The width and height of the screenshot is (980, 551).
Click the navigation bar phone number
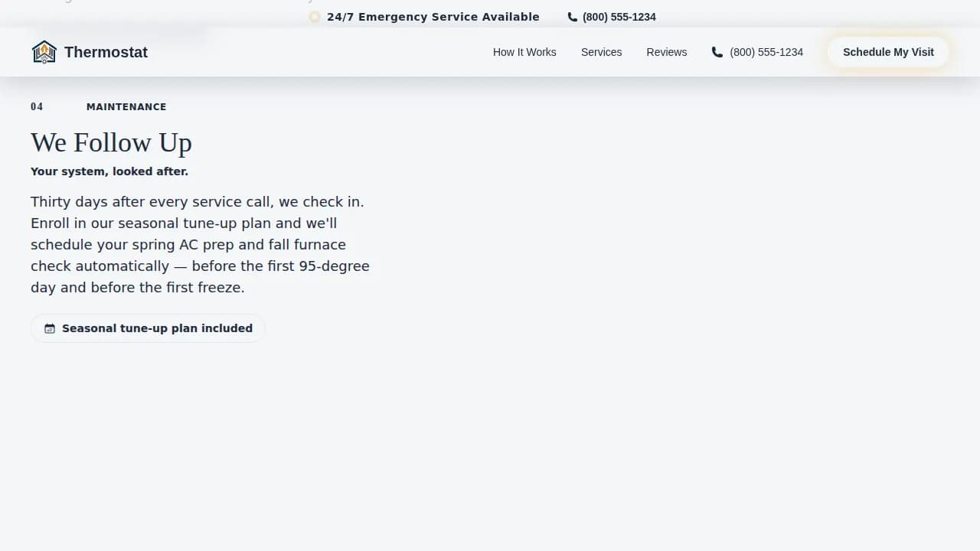[x=766, y=52]
